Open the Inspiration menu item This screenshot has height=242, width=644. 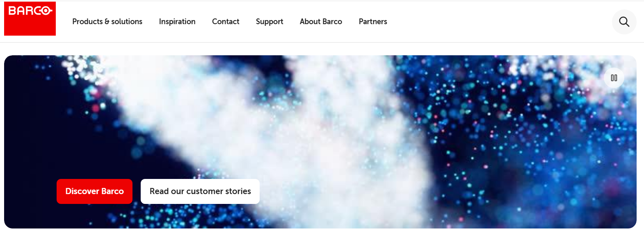click(177, 22)
